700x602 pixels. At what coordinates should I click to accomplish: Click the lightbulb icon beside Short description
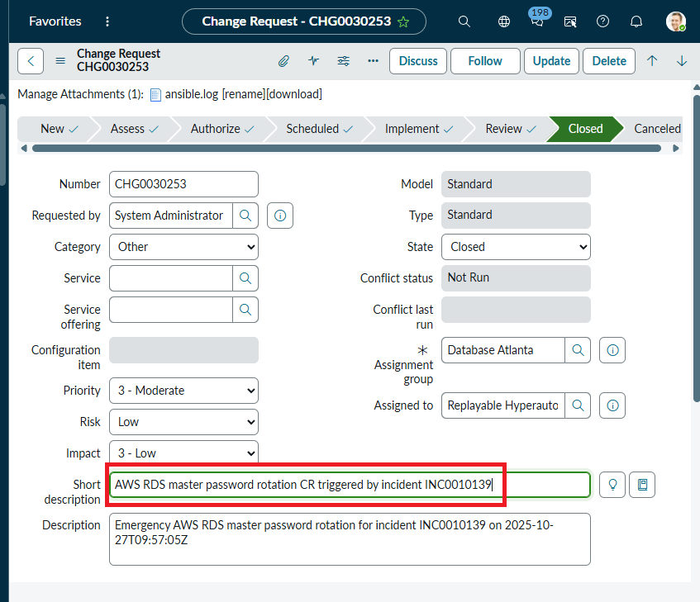(x=612, y=485)
